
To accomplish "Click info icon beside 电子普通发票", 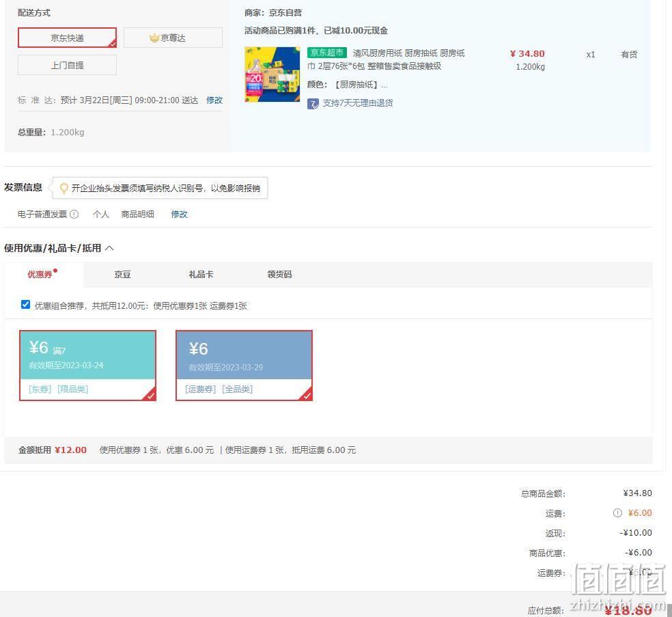I will tap(74, 215).
